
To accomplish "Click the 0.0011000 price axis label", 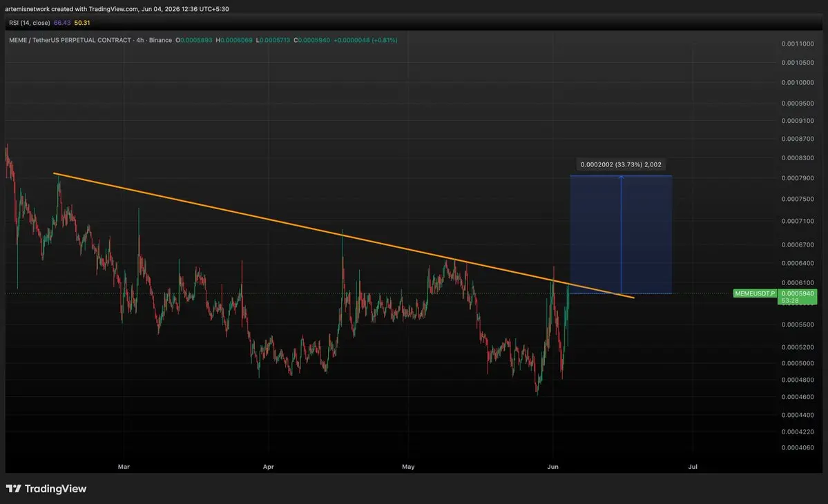I will click(798, 43).
